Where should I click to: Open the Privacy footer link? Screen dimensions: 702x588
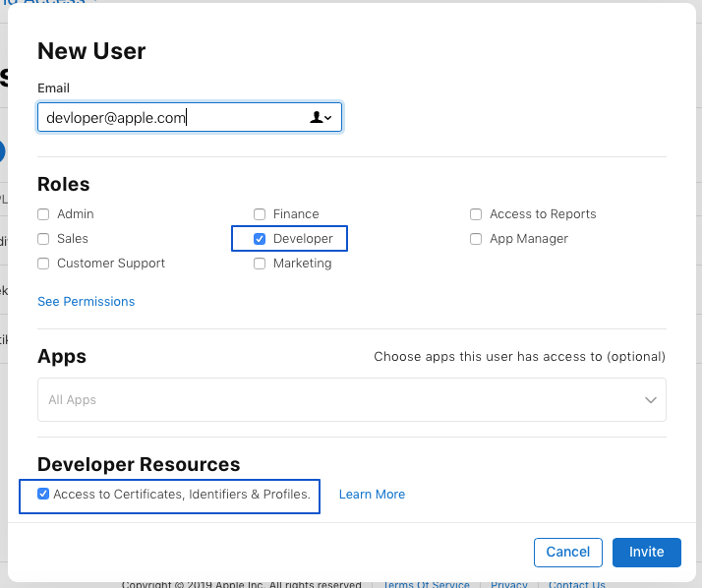(x=509, y=584)
